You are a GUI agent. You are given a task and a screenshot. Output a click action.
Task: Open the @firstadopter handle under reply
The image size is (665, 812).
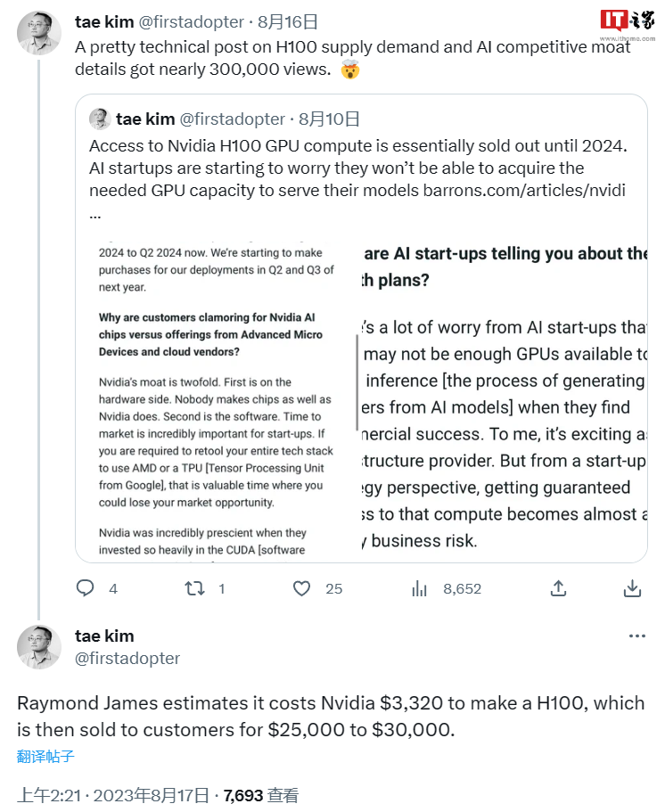pos(127,659)
